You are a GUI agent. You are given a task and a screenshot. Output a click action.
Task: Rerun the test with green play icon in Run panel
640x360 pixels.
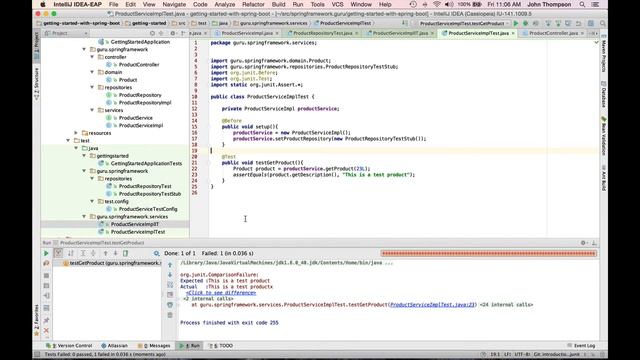click(46, 253)
